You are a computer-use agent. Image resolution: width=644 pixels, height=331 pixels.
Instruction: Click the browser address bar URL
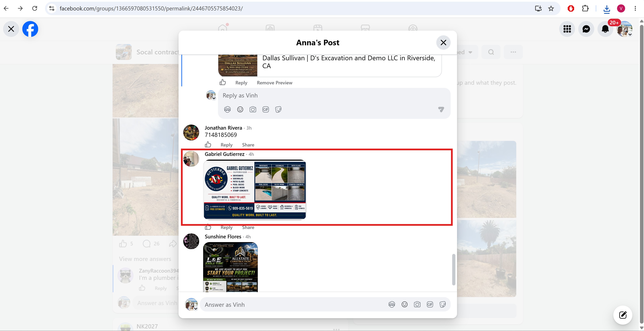(x=151, y=8)
